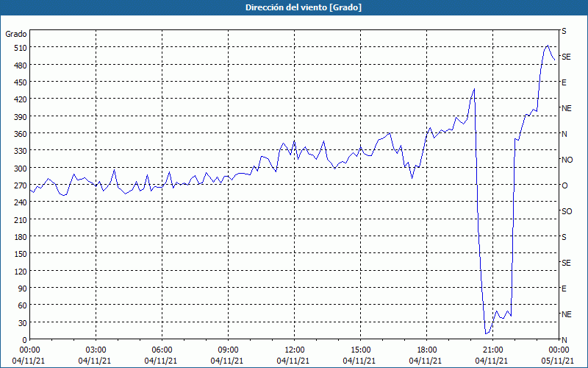Select the 'Grado' axis unit label
Viewport: 588px width, 368px height.
click(x=16, y=34)
